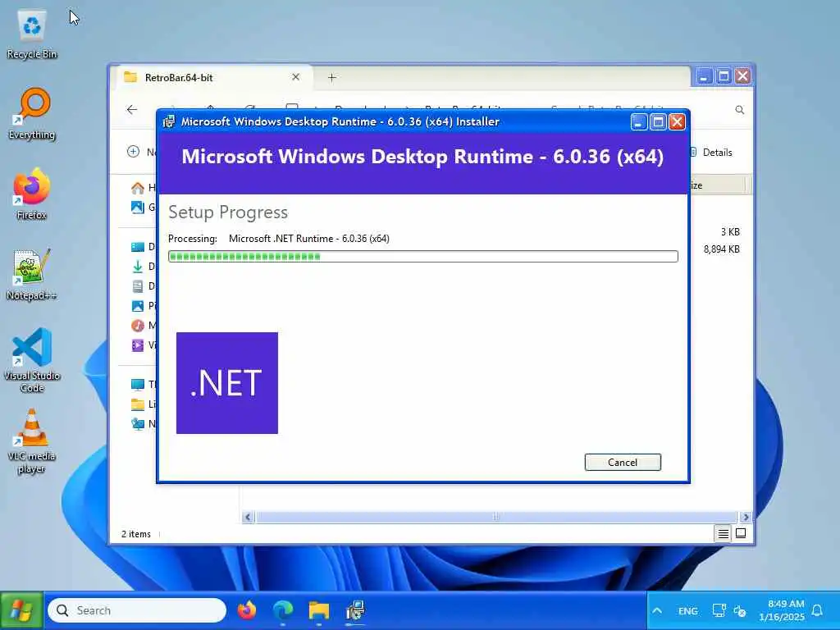This screenshot has height=630, width=840.
Task: Switch Explorer to large thumbnails view
Action: click(741, 533)
